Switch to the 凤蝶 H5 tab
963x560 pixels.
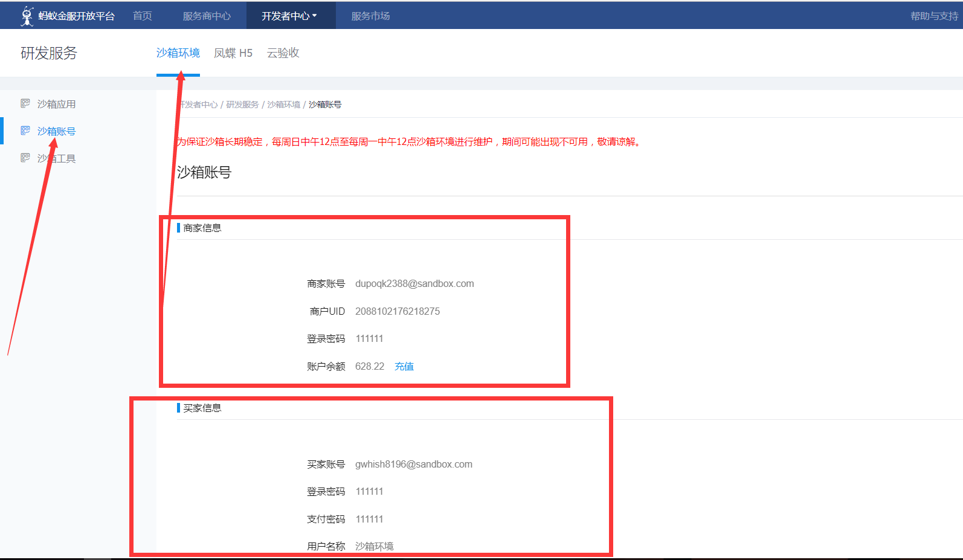click(x=233, y=53)
